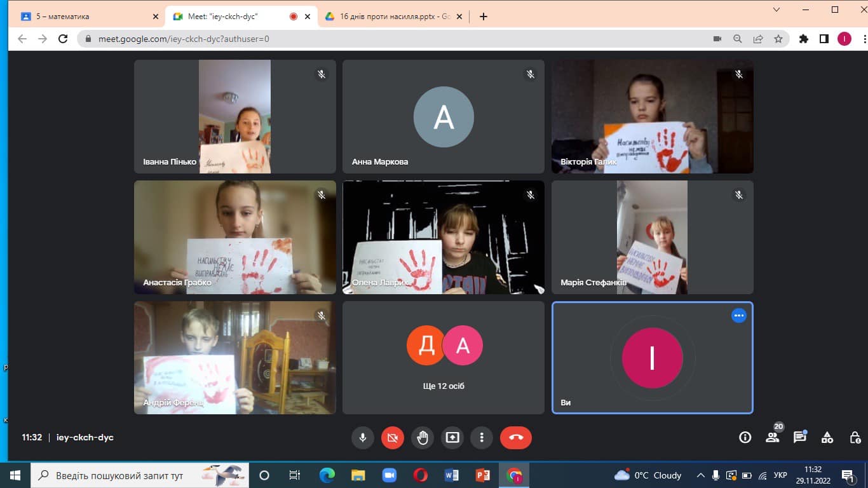Reload the Meet page
Screen dimensions: 868x488
[63, 39]
